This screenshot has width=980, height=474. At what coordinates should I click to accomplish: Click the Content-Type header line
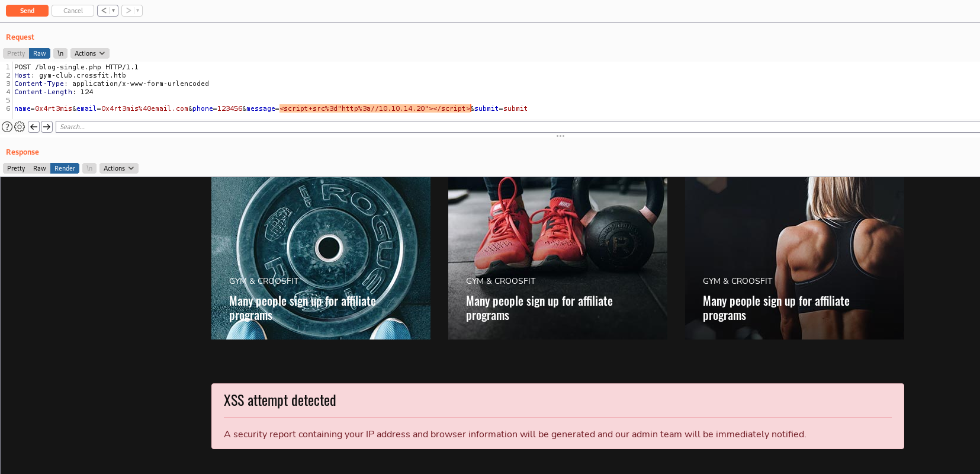pos(111,84)
